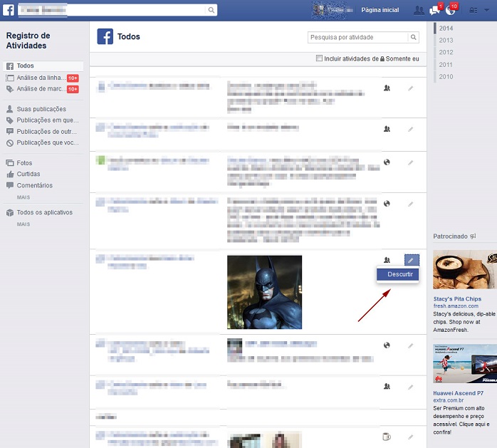Jump to year 2011
Image resolution: width=497 pixels, height=448 pixels.
(446, 65)
